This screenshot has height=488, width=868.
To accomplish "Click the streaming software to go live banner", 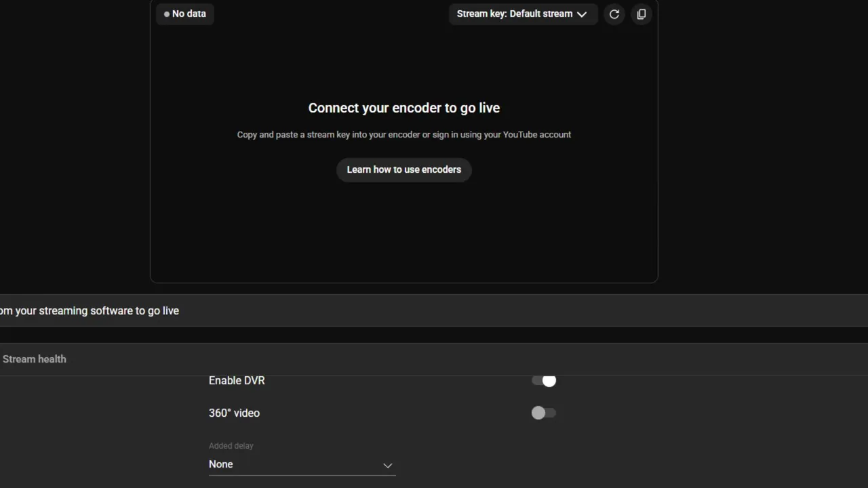I will [434, 310].
